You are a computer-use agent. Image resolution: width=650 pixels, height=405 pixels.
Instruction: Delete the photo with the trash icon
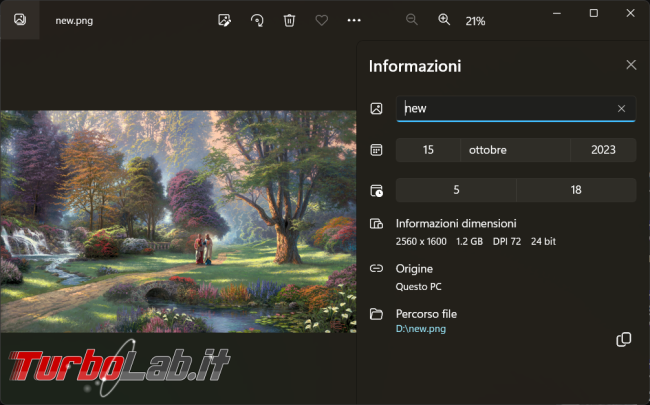point(289,20)
